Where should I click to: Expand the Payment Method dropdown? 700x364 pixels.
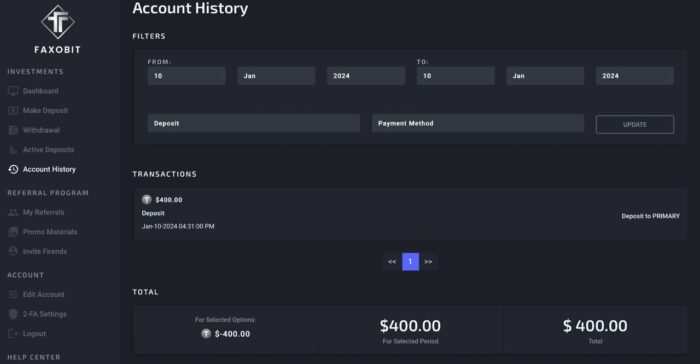click(478, 123)
